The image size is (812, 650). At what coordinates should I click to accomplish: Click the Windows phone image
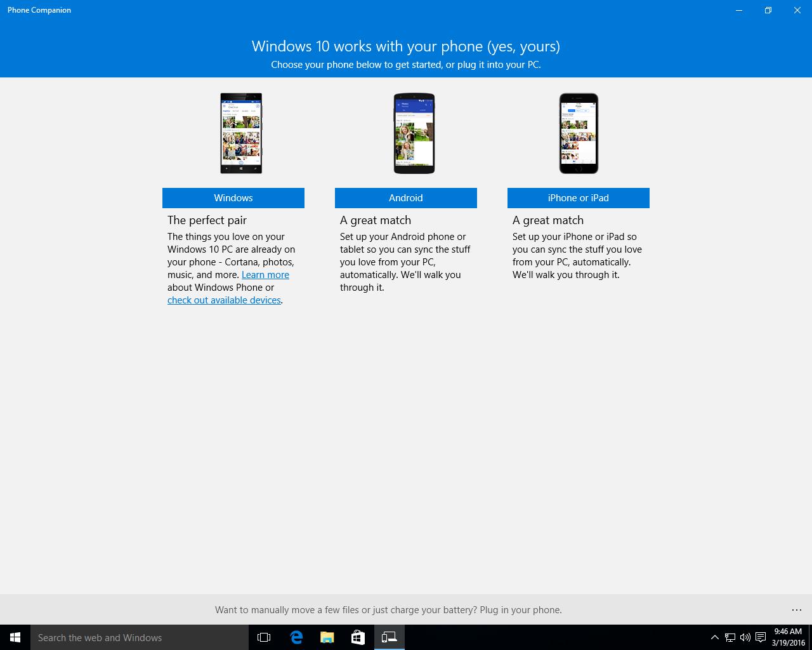(x=241, y=133)
